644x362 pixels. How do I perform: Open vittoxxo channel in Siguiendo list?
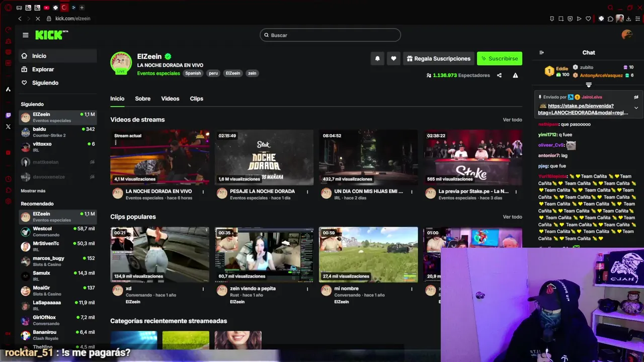(x=58, y=147)
